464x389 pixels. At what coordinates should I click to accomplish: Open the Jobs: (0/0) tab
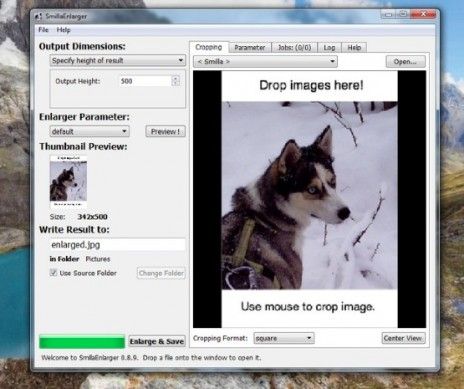294,48
